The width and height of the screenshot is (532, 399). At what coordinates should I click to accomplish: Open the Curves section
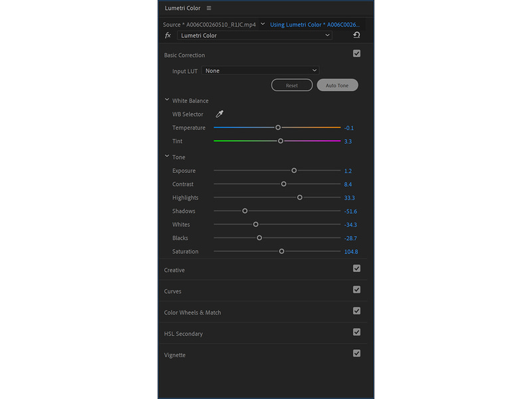173,291
